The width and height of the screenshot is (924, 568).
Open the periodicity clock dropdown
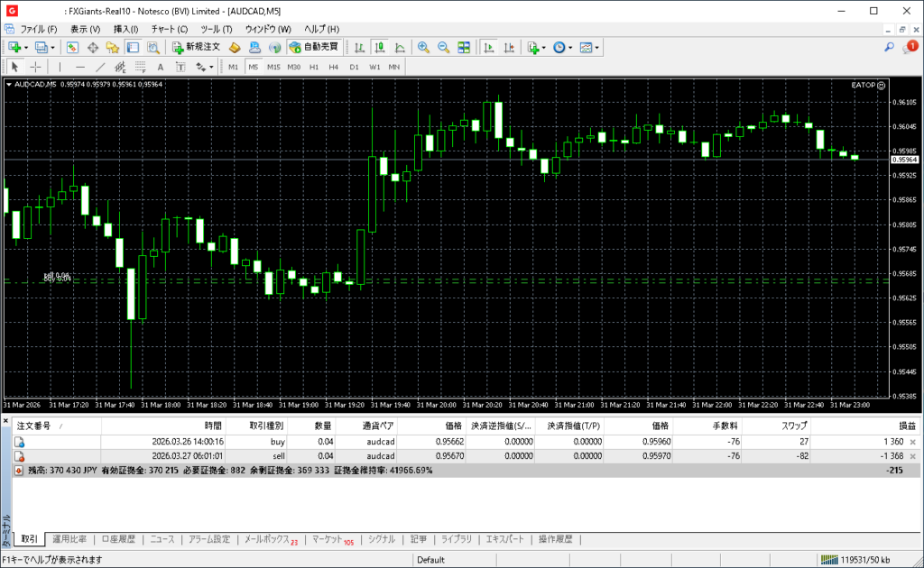point(561,47)
